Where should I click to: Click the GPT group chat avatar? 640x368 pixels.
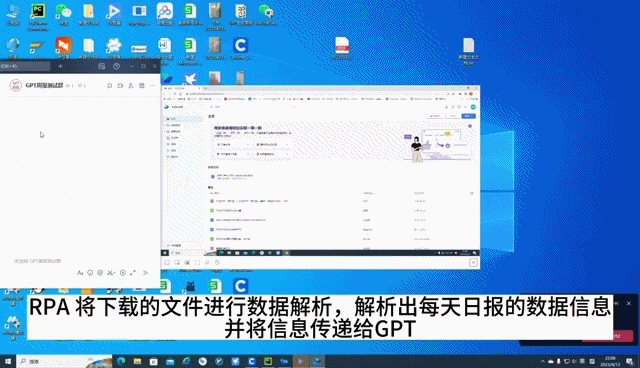[16, 85]
